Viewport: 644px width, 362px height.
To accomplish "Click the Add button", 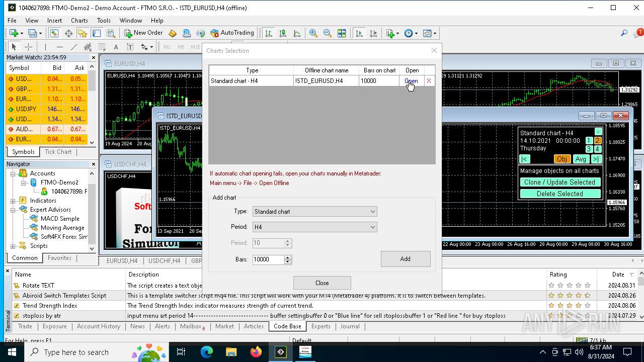I will click(x=406, y=259).
